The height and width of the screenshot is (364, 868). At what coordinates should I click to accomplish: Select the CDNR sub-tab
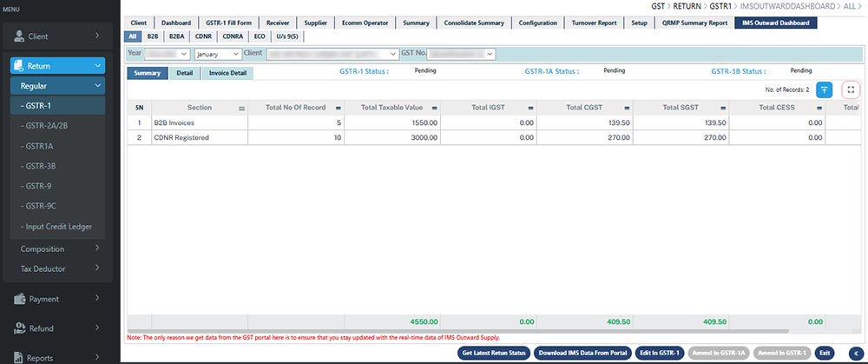coord(206,36)
